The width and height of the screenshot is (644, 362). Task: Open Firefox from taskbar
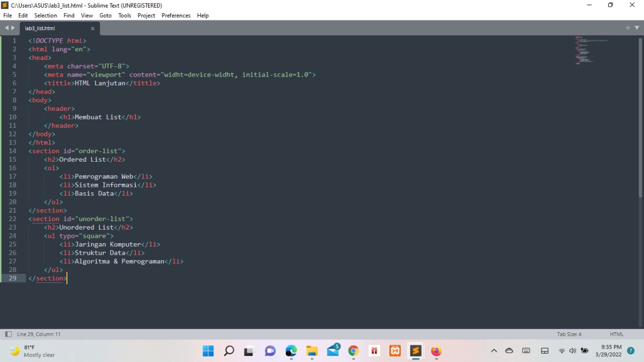tap(436, 351)
